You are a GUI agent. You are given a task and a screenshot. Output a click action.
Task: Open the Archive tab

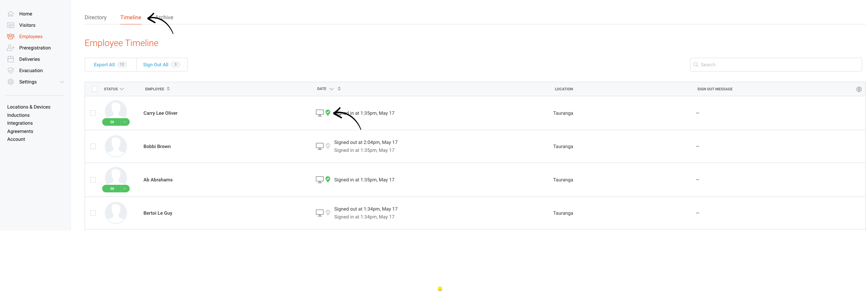click(x=165, y=18)
